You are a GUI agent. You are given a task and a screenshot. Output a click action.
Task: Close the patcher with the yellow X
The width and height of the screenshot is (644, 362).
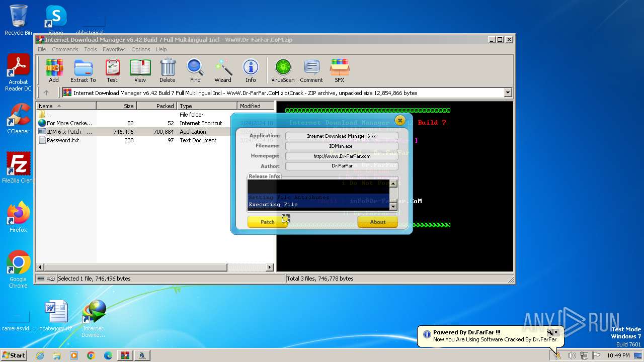click(400, 120)
